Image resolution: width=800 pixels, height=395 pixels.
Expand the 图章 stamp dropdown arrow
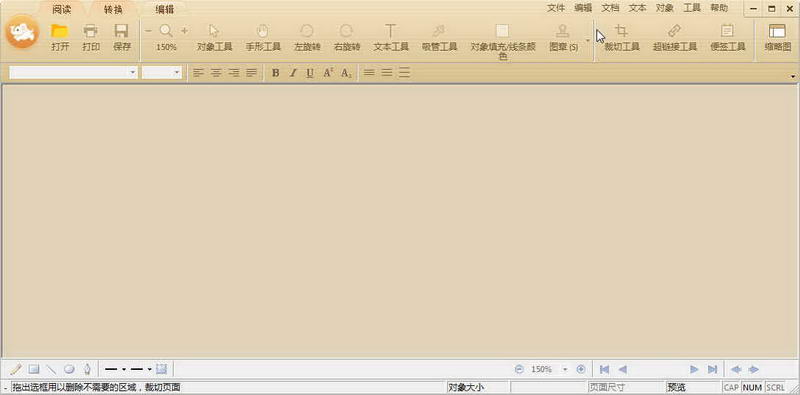click(x=587, y=40)
